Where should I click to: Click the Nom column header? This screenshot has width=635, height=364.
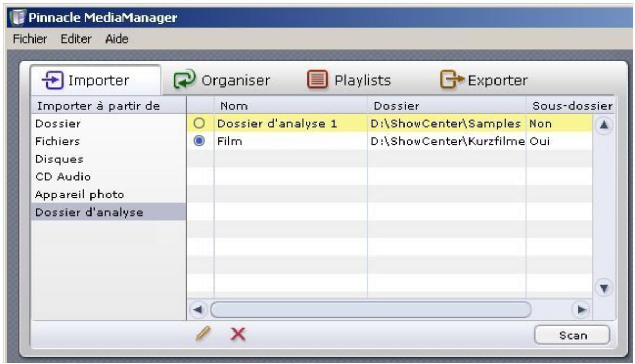click(x=291, y=106)
